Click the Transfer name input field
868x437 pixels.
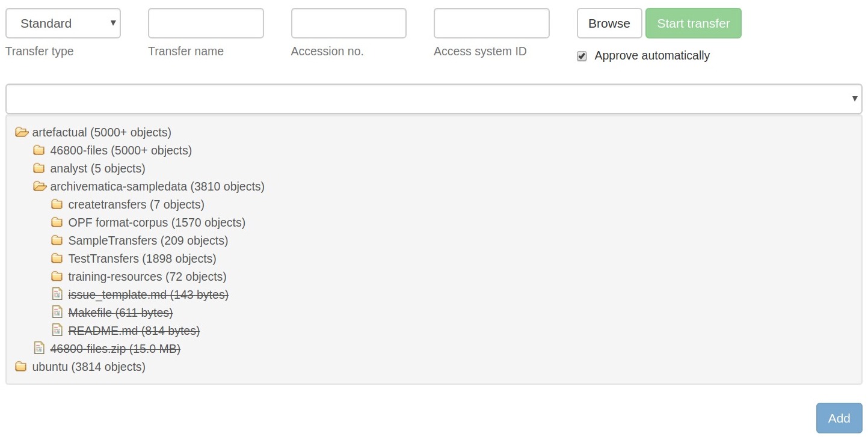pos(206,23)
